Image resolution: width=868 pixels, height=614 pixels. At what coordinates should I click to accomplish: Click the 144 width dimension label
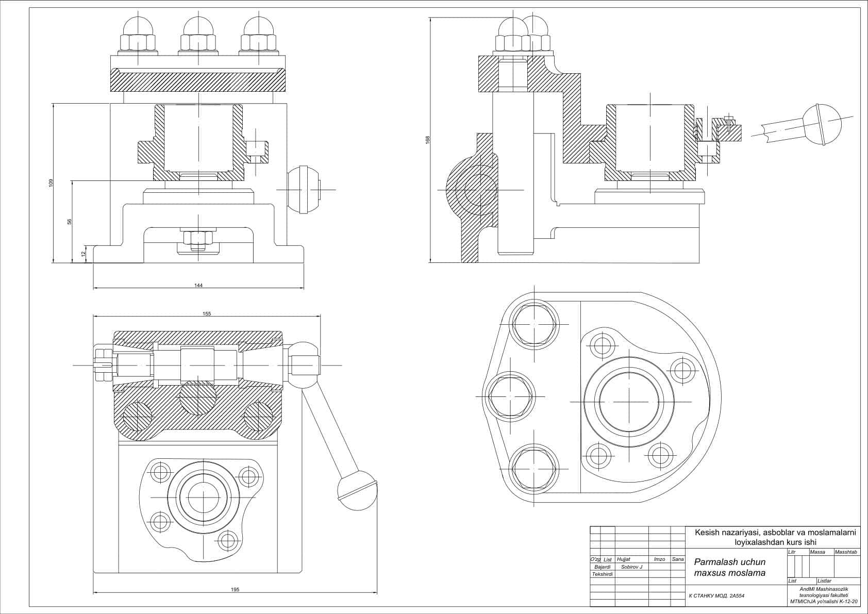point(198,286)
